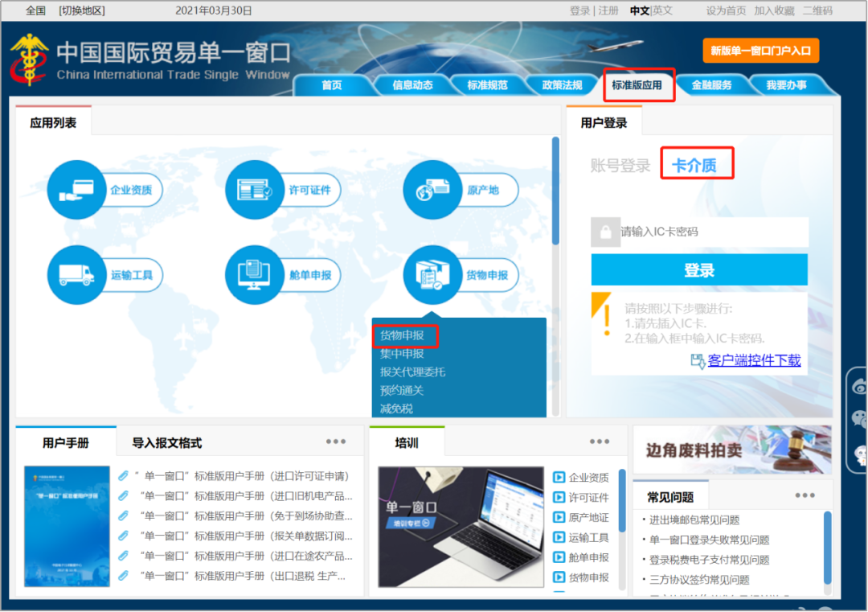
Task: Open 进出境邮包常见问题 FAQ
Action: 694,520
